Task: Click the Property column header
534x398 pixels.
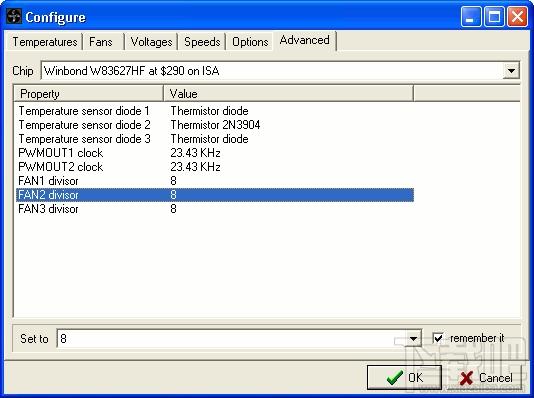Action: pyautogui.click(x=89, y=94)
